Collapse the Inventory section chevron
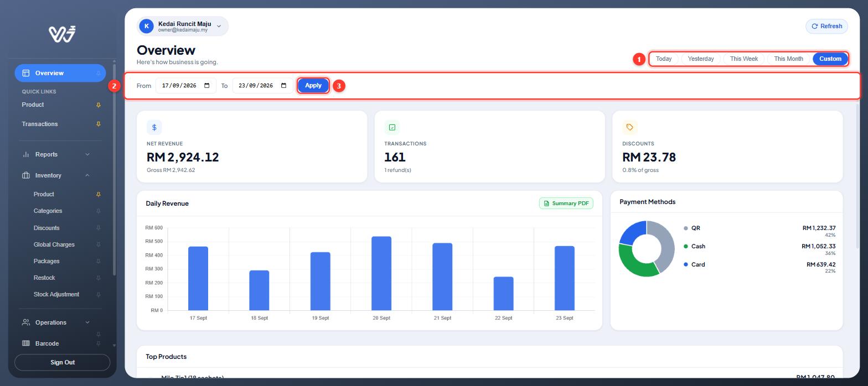Image resolution: width=868 pixels, height=386 pixels. click(87, 175)
